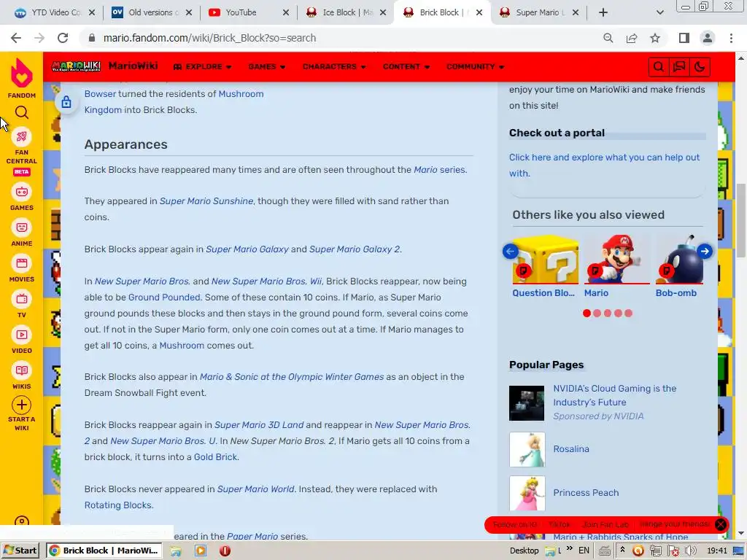Close the YouTube tab
The height and width of the screenshot is (560, 747).
[x=286, y=12]
